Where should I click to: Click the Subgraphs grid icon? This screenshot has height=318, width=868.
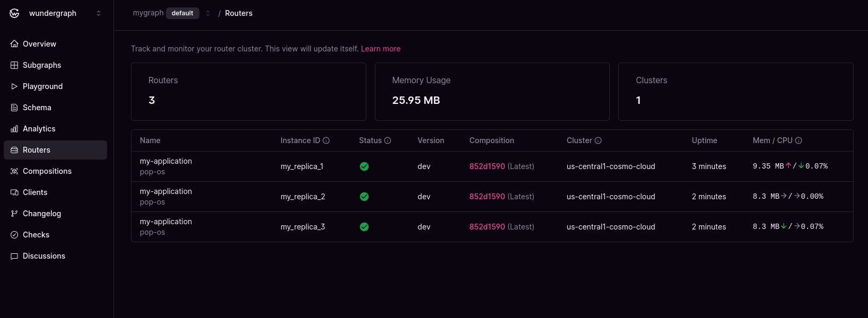[14, 65]
